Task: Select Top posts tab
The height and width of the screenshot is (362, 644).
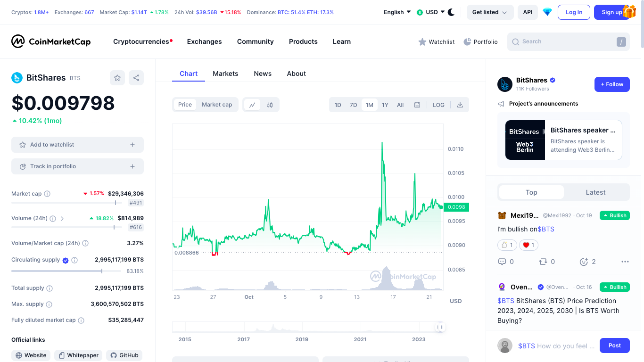Action: 531,192
